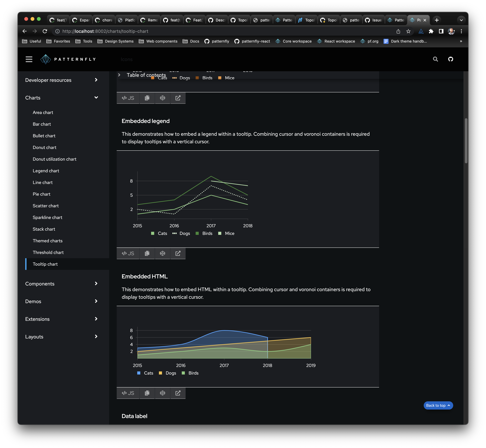Toggle JS code view for Embedded HTML example

pos(128,393)
